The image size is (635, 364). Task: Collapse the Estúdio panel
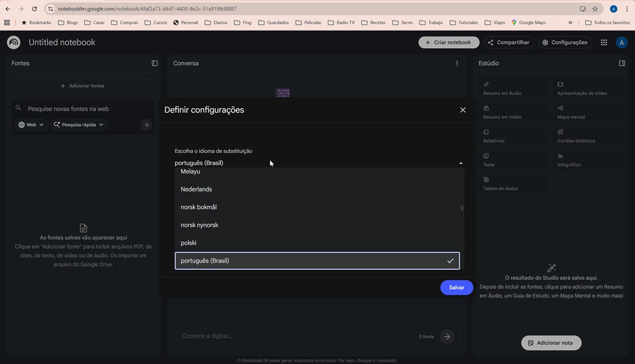[x=622, y=63]
